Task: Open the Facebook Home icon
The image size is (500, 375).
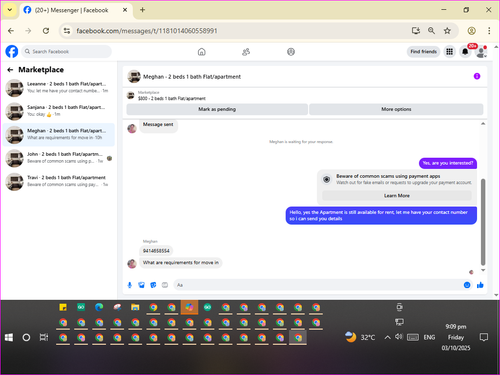Action: pyautogui.click(x=202, y=52)
